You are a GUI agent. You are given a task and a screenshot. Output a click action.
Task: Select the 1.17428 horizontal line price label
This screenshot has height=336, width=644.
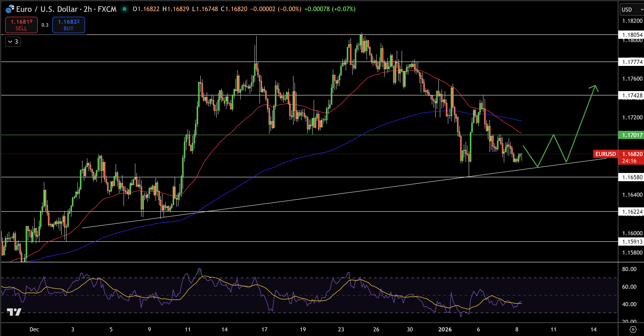point(631,95)
